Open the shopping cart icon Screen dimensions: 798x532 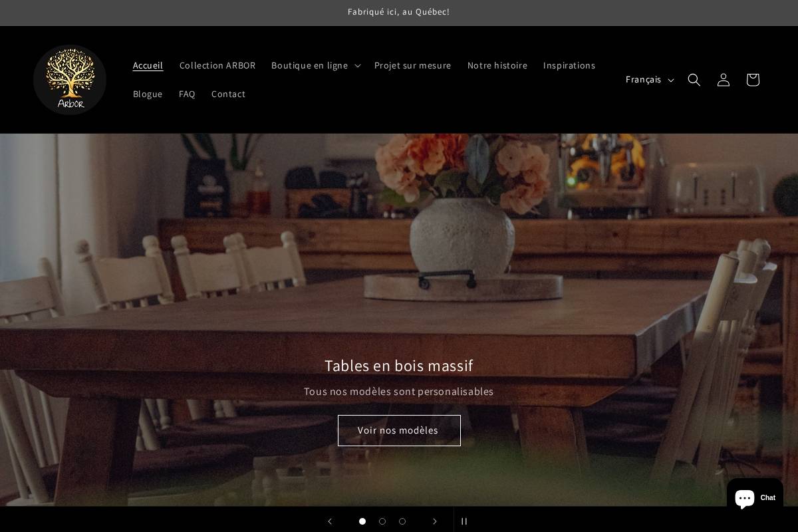coord(752,79)
